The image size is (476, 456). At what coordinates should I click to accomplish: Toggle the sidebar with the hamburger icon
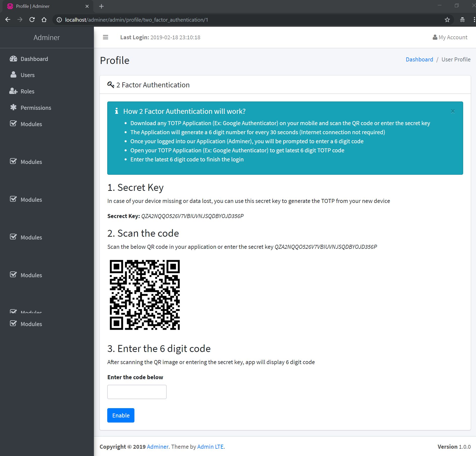pyautogui.click(x=105, y=37)
